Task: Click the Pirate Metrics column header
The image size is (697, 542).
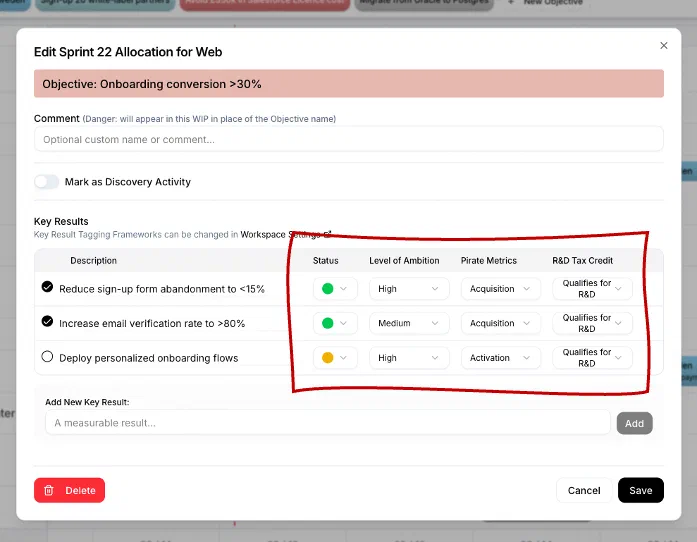Action: click(489, 261)
